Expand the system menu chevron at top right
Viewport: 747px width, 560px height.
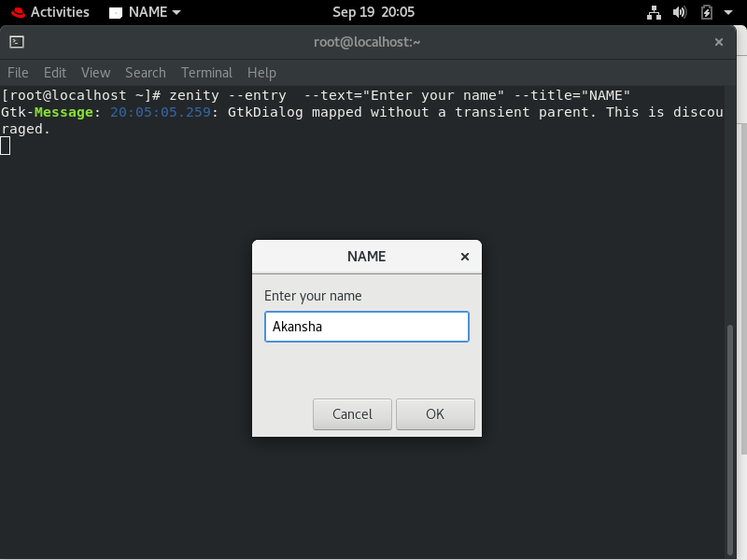tap(728, 12)
